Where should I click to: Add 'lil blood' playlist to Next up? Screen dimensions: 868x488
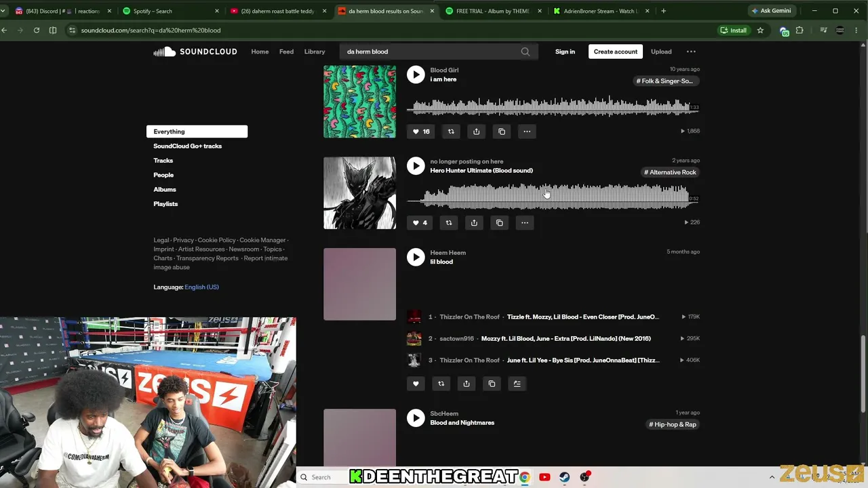coord(517,384)
